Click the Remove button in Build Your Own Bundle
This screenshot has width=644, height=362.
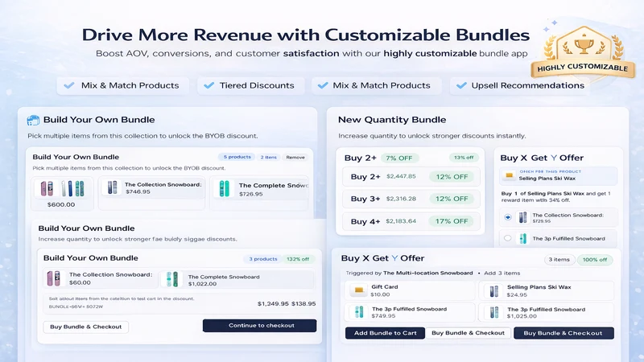tap(295, 157)
